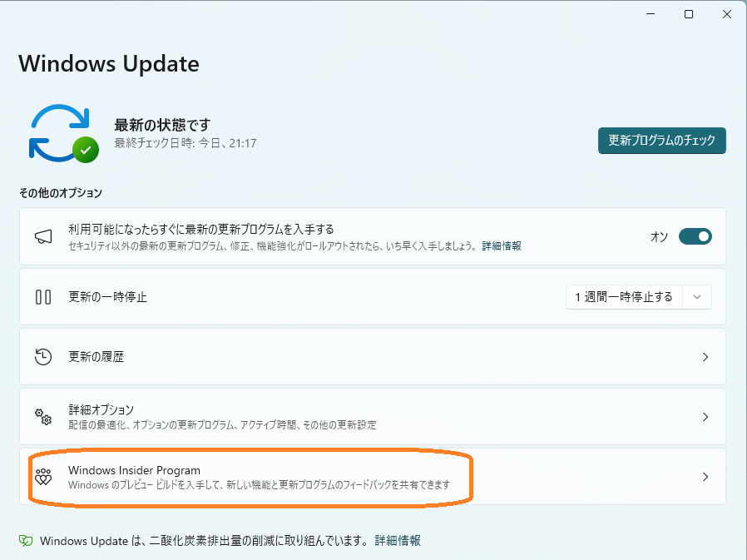Click the megaphone icon for latest updates
The height and width of the screenshot is (560, 747).
[43, 236]
